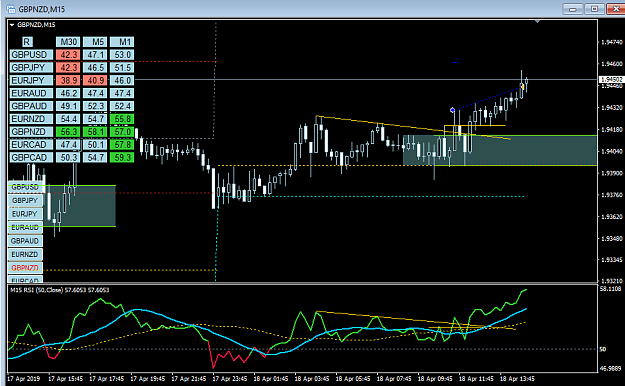The width and height of the screenshot is (625, 386).
Task: Expand the GBPNZD,M15 chart label arrow
Action: 12,25
